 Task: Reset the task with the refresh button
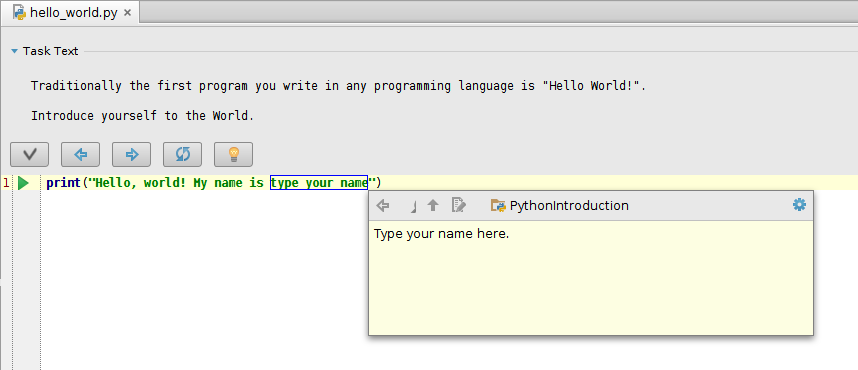pyautogui.click(x=182, y=154)
